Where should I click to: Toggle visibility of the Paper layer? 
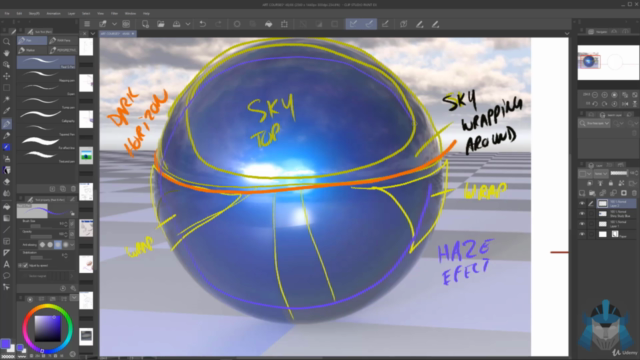pos(582,234)
